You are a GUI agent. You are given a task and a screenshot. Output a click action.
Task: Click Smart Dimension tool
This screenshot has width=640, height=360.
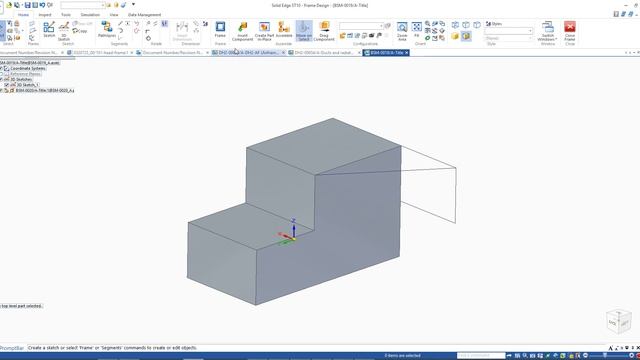tap(182, 31)
